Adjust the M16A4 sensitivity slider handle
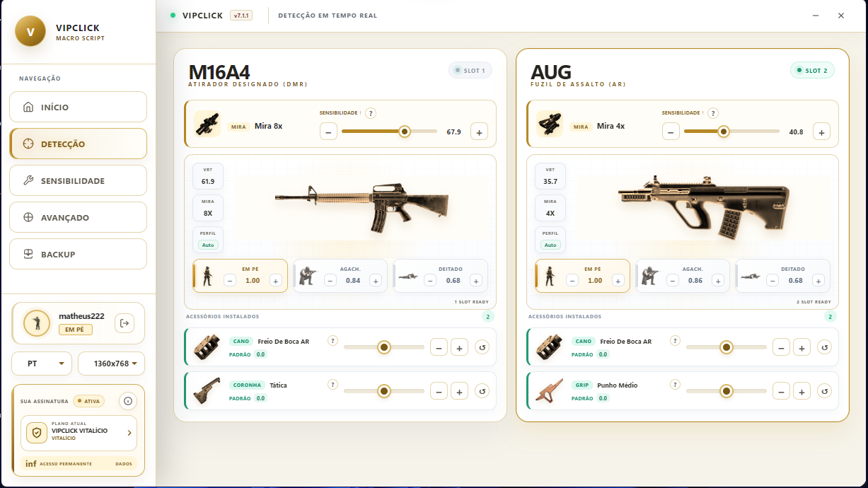This screenshot has height=488, width=868. (x=404, y=131)
